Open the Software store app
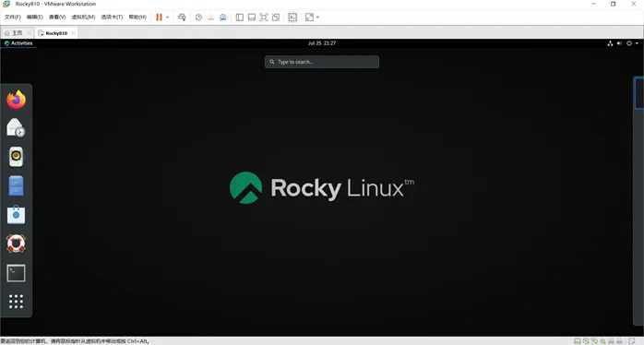 click(16, 215)
